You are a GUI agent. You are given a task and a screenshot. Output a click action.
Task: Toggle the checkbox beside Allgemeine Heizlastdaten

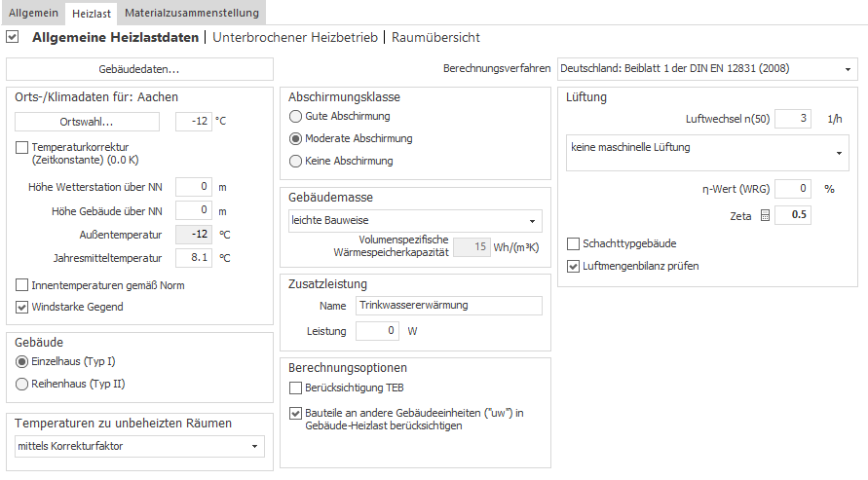point(13,37)
